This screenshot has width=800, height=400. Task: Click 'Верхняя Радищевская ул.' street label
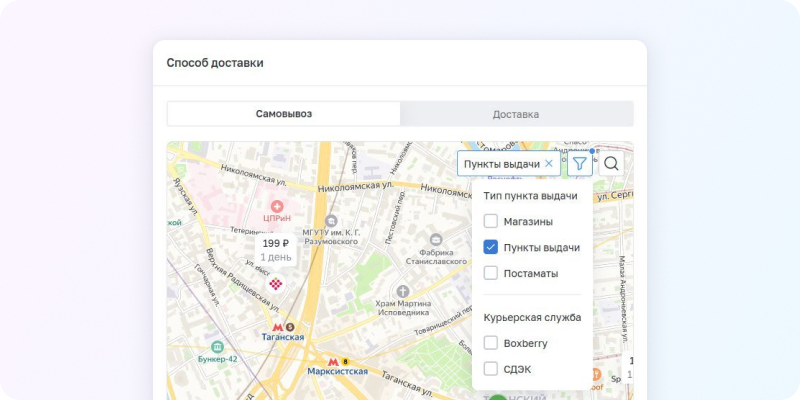(243, 281)
